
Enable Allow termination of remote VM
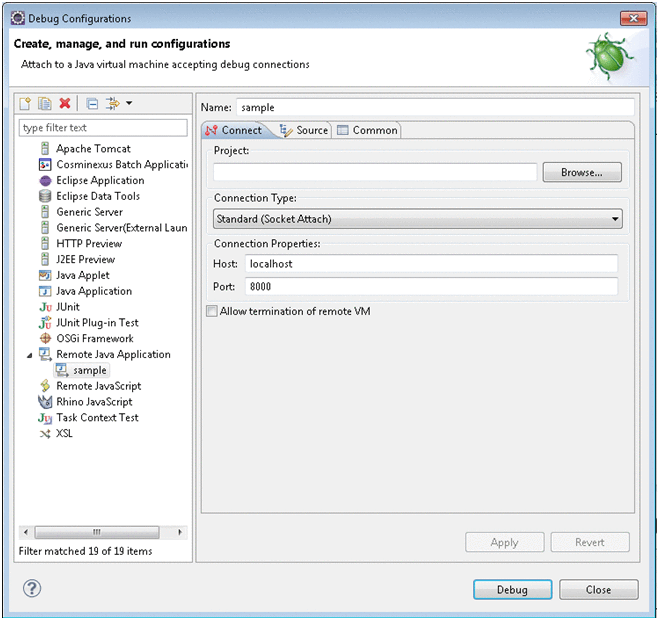[x=212, y=312]
